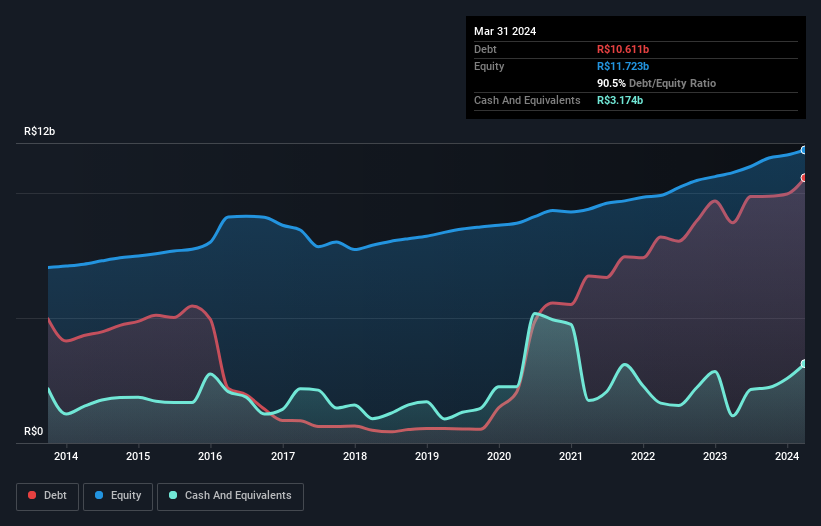Click Cash And Equivalents label in tooltip
The image size is (821, 526).
tap(527, 100)
